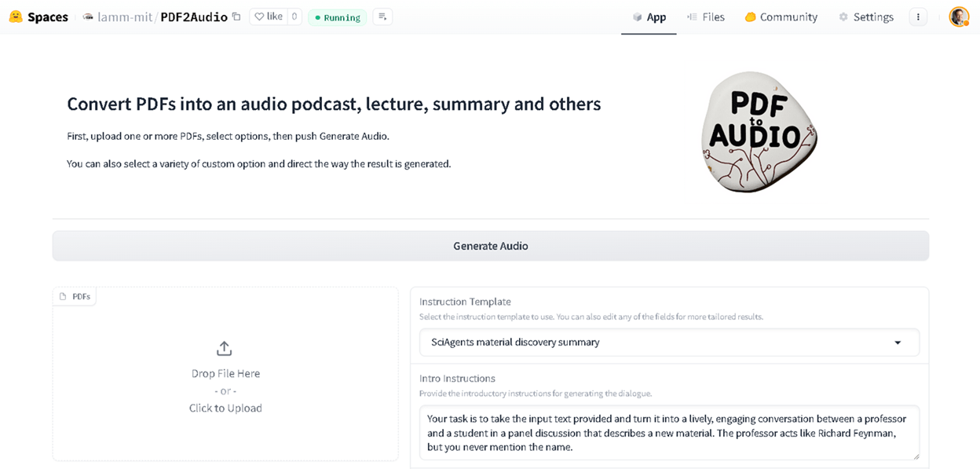Viewport: 980px width, 469px height.
Task: Expand the Instruction Template dropdown arrow
Action: (x=898, y=343)
